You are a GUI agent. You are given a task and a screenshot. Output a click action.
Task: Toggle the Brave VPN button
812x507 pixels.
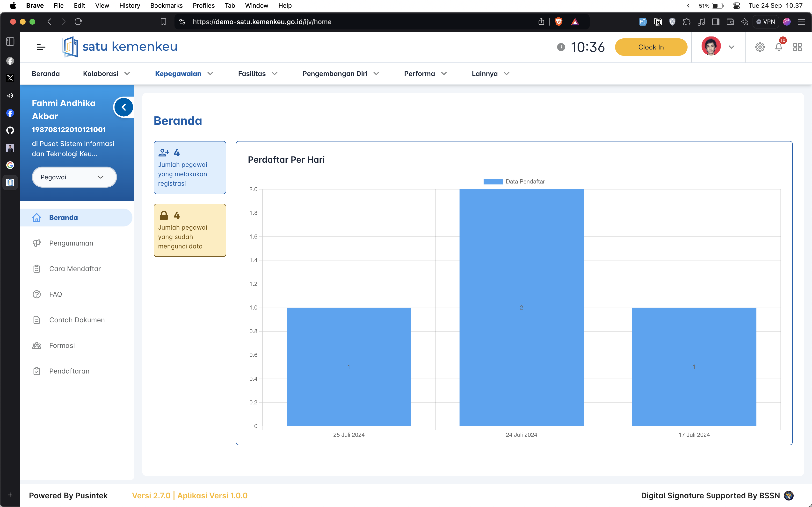765,22
